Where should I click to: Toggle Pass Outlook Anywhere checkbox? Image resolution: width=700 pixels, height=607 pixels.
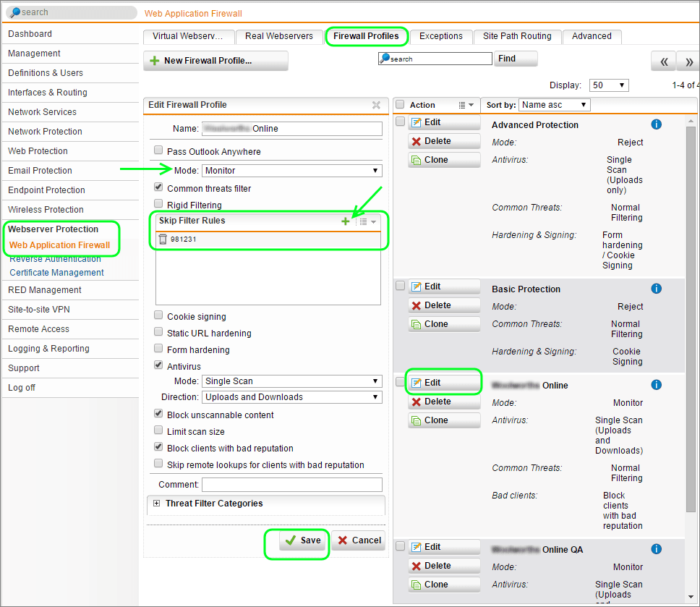(x=158, y=150)
